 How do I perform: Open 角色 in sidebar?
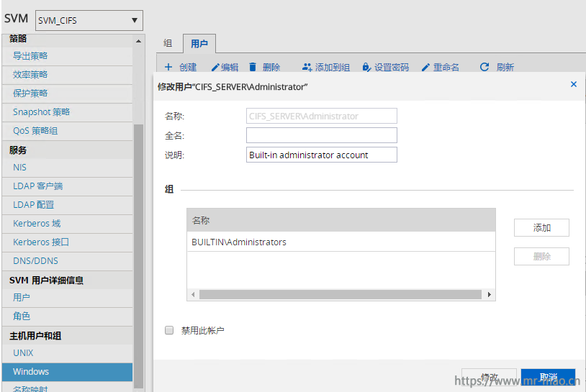coord(67,316)
